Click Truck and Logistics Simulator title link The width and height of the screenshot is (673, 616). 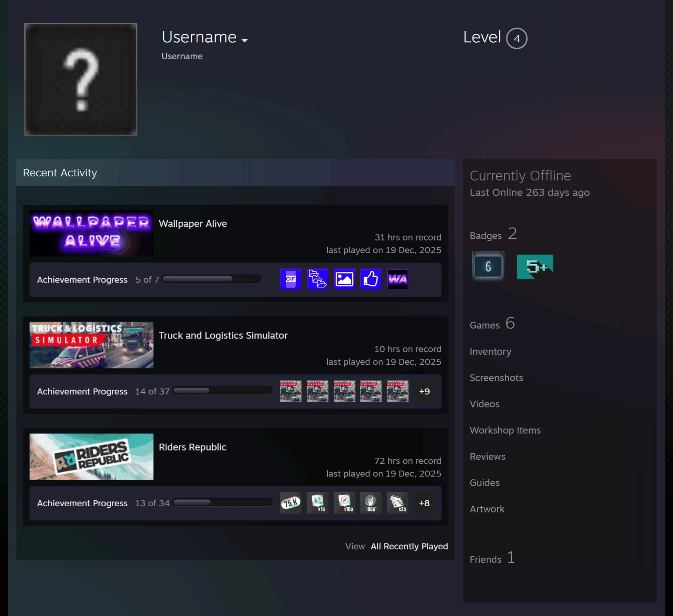223,336
